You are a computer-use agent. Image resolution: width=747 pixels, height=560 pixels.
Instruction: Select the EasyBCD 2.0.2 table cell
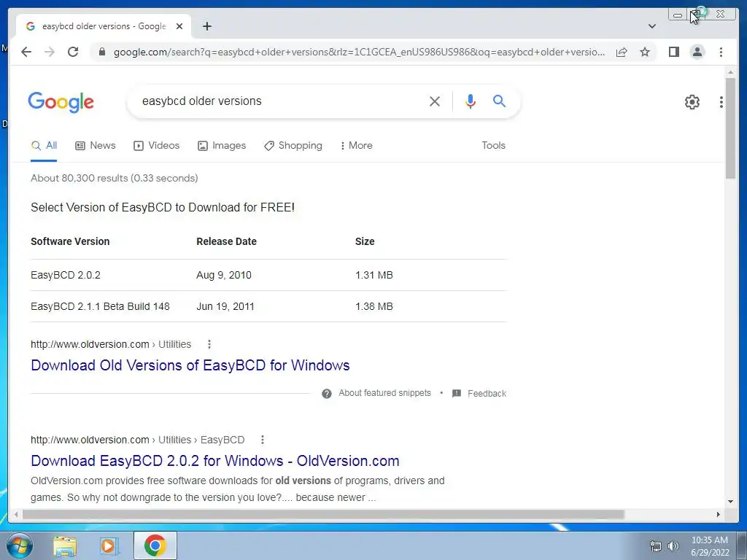click(65, 275)
